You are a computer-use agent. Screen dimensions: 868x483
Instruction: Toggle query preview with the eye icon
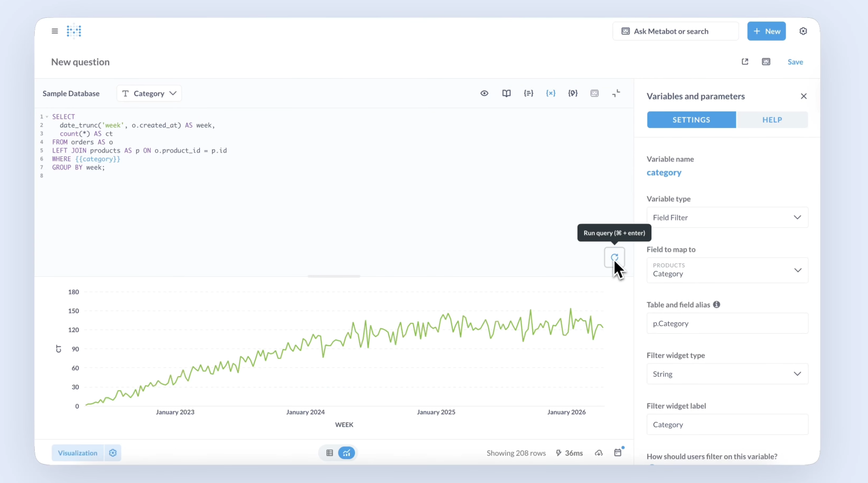coord(484,93)
